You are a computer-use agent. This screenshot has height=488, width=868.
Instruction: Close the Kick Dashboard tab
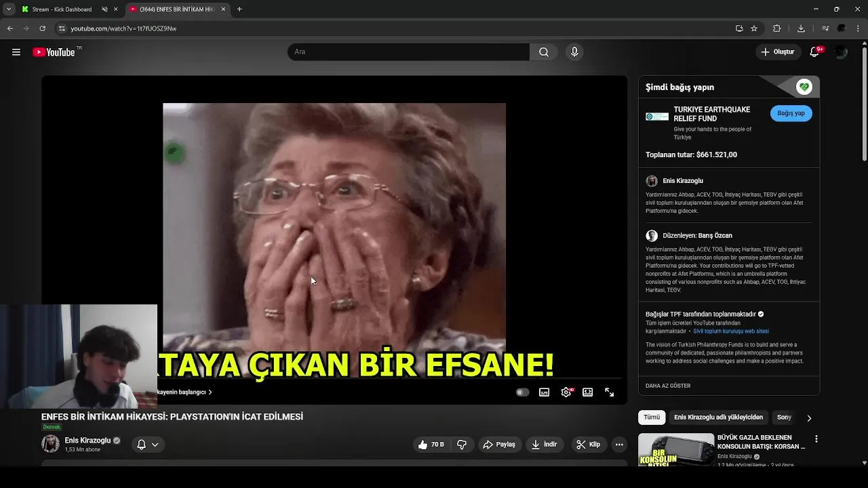[x=116, y=9]
